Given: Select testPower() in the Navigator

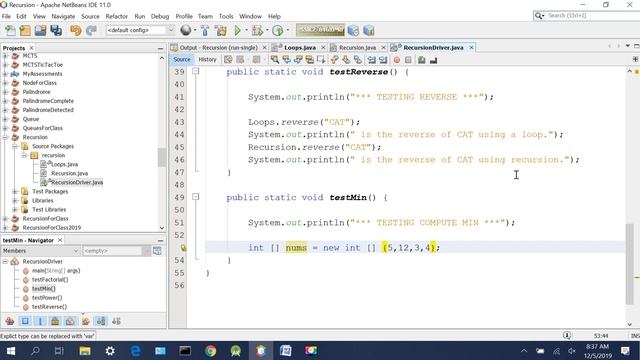Looking at the screenshot, I should (47, 298).
